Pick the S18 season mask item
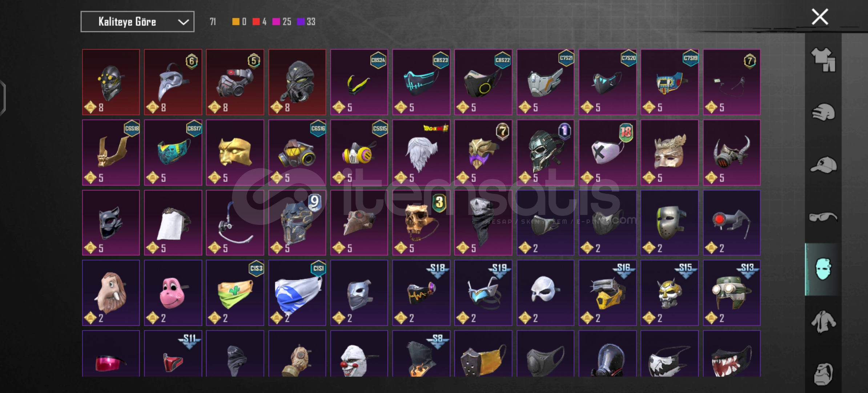This screenshot has height=393, width=868. 421,293
